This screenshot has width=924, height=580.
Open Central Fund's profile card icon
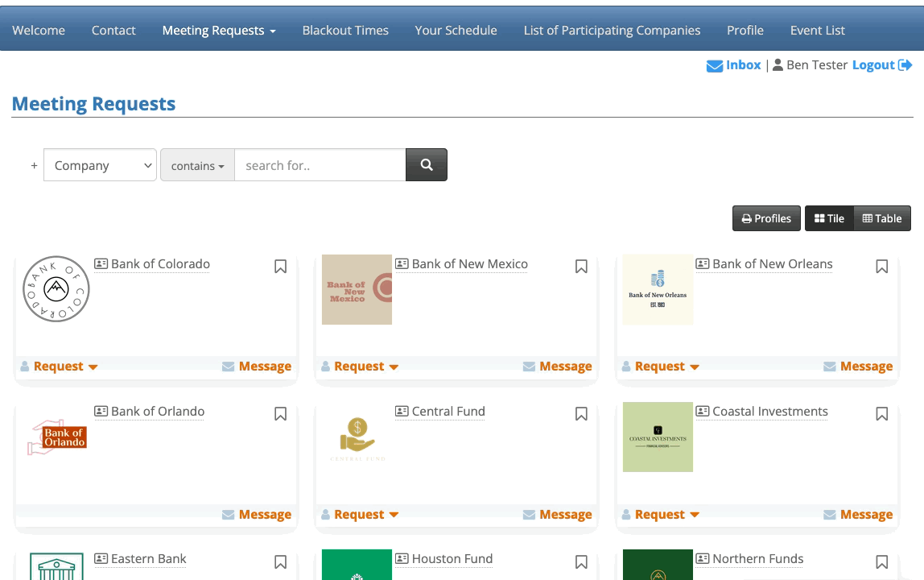click(x=402, y=412)
